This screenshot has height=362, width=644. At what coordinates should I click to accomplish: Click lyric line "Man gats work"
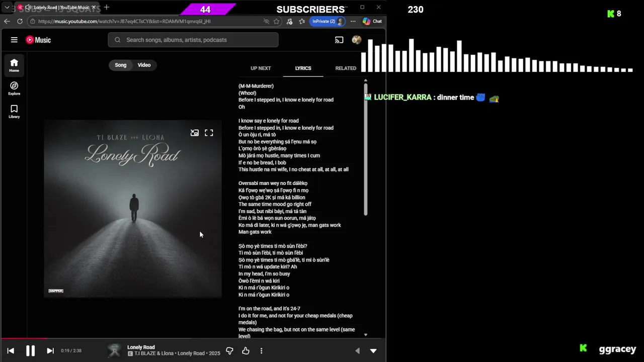(255, 232)
